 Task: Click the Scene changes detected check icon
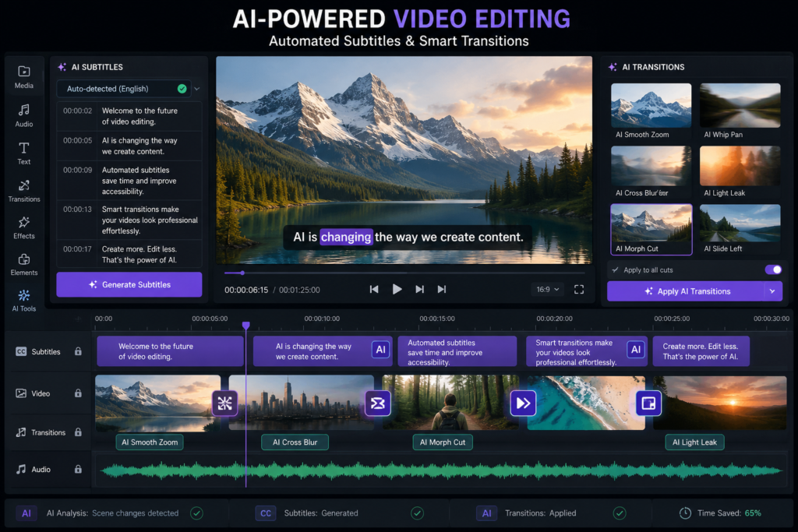(x=196, y=513)
